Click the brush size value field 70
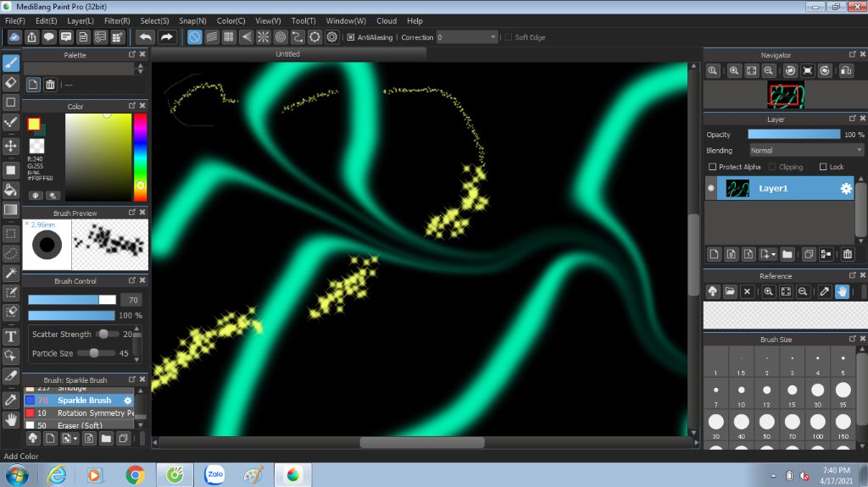 pos(133,300)
